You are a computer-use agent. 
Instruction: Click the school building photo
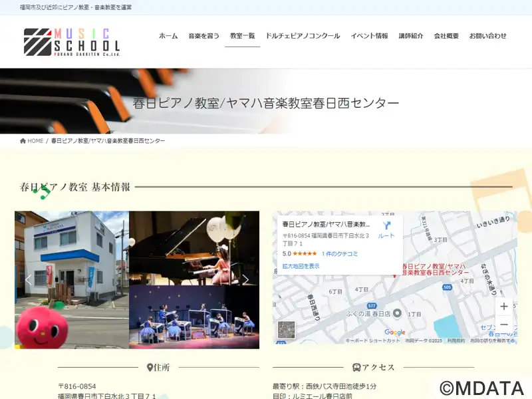pyautogui.click(x=72, y=279)
